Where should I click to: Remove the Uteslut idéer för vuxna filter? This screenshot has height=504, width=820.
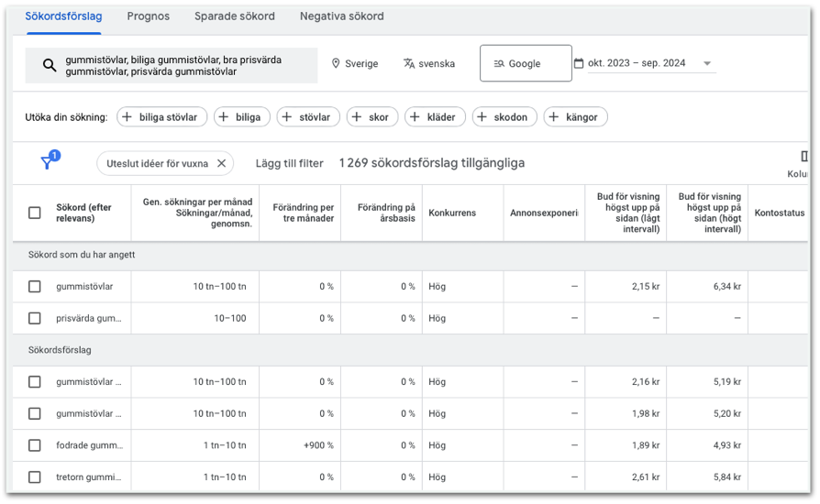(x=222, y=163)
